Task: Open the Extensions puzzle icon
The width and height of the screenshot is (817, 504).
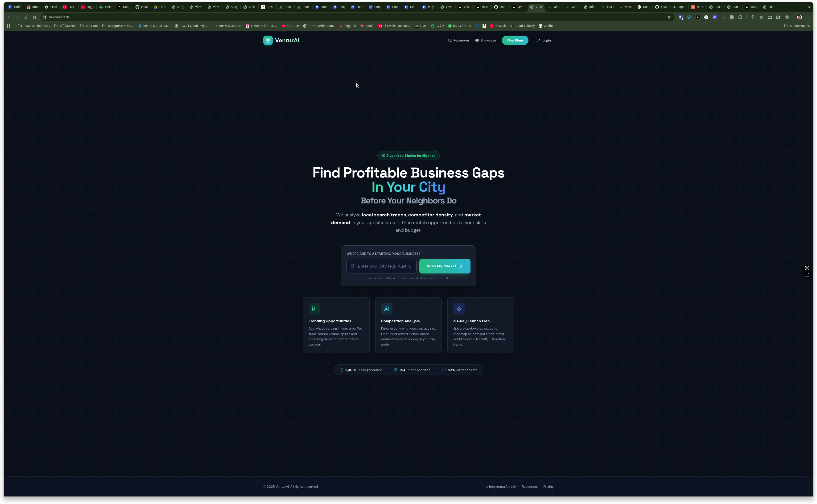Action: (740, 17)
